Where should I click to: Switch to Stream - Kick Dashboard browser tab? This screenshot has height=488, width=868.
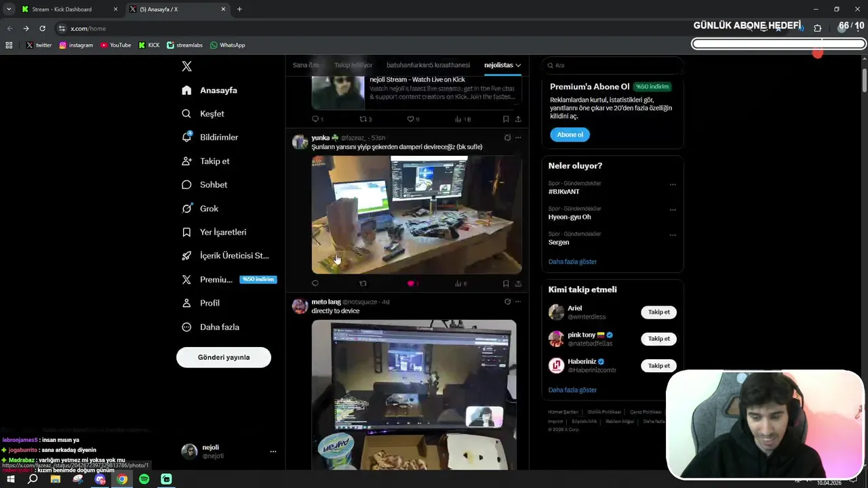coord(68,9)
